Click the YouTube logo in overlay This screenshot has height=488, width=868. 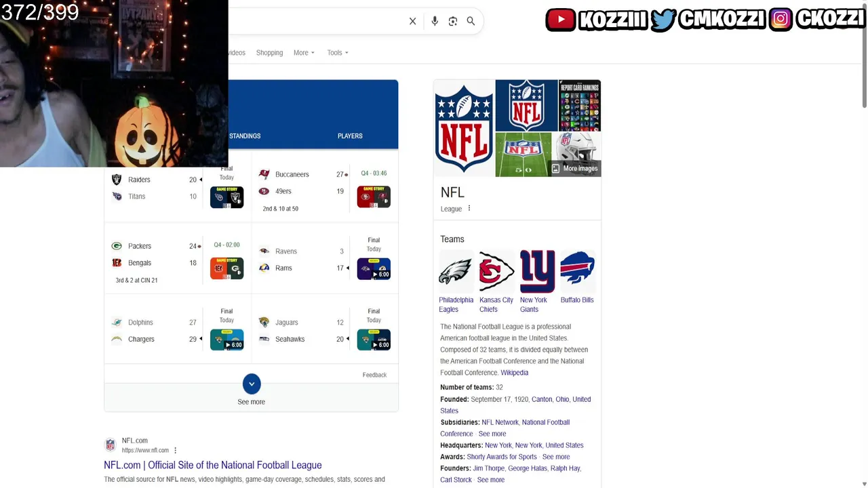click(561, 20)
